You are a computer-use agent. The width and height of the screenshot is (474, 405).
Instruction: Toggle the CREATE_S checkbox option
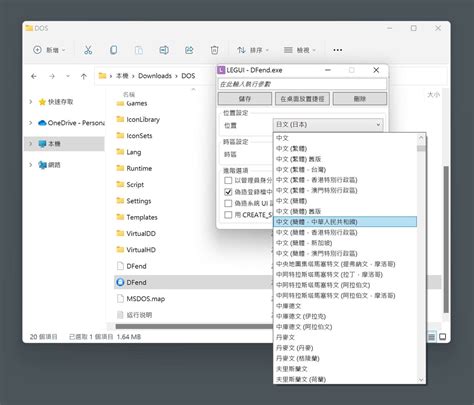click(x=228, y=215)
